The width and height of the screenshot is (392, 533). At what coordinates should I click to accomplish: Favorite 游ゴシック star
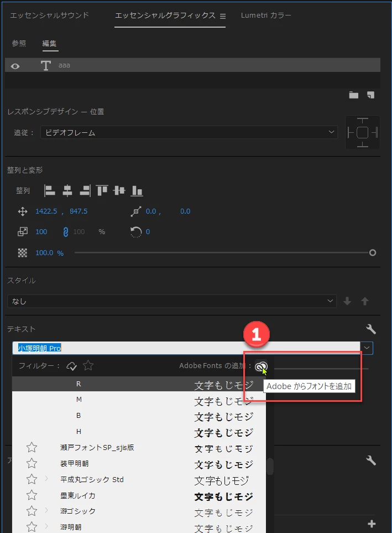pyautogui.click(x=32, y=511)
